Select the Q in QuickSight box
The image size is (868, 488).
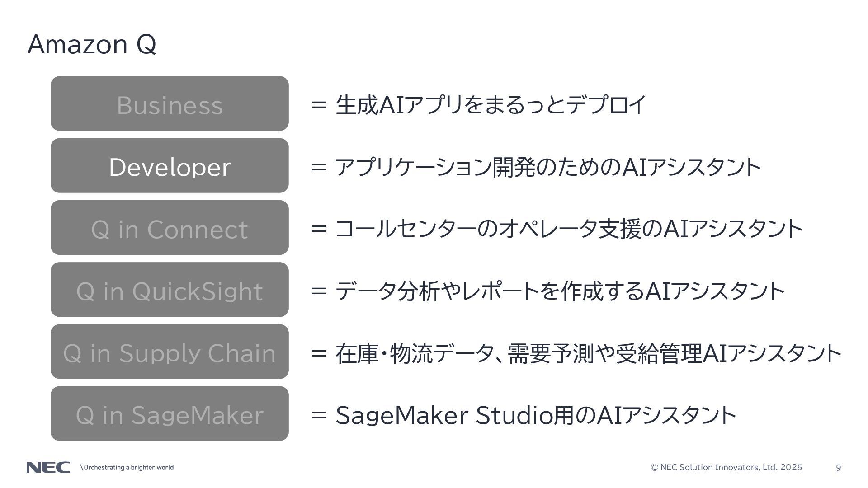pyautogui.click(x=170, y=289)
